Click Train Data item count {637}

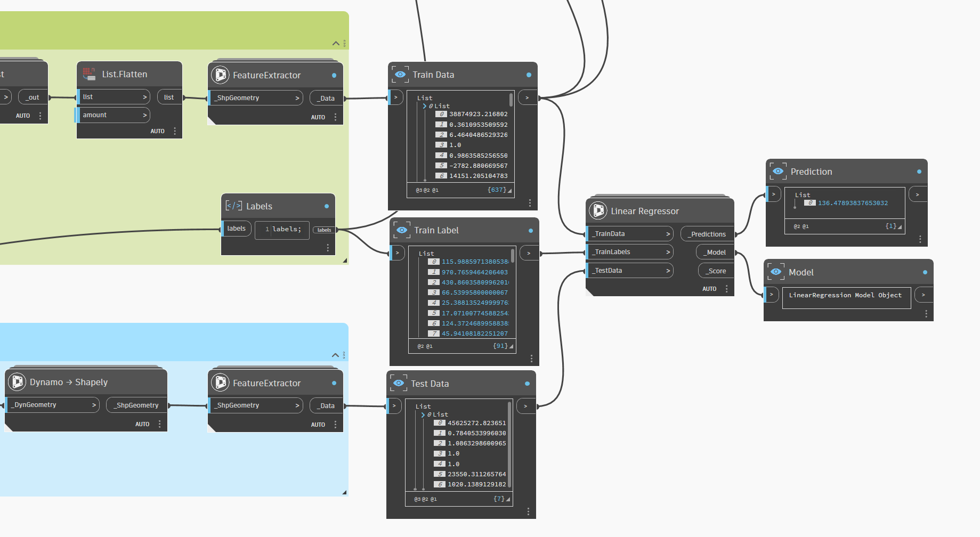pyautogui.click(x=497, y=190)
